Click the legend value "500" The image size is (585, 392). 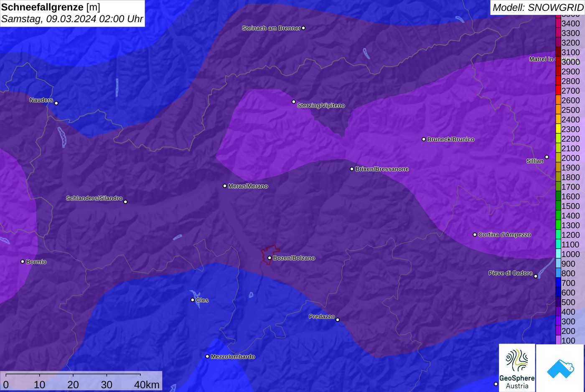(x=568, y=302)
